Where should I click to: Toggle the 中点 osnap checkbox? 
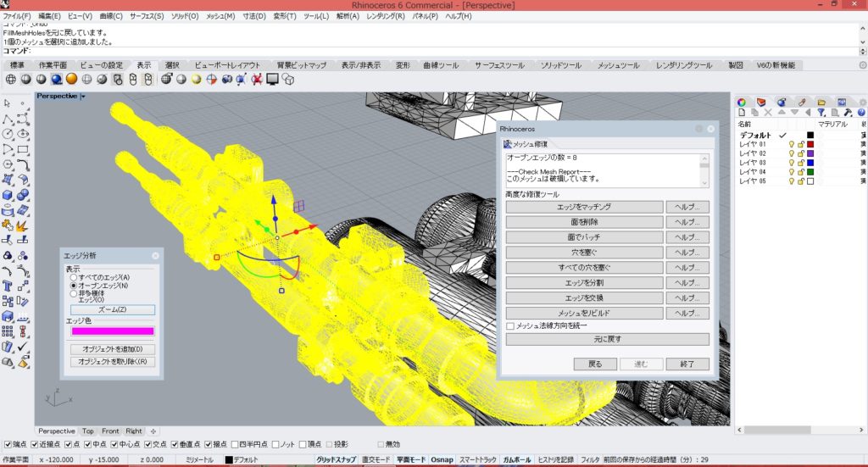click(87, 444)
